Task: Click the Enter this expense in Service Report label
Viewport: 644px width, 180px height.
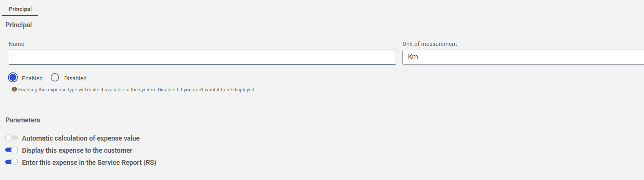Action: pyautogui.click(x=89, y=163)
